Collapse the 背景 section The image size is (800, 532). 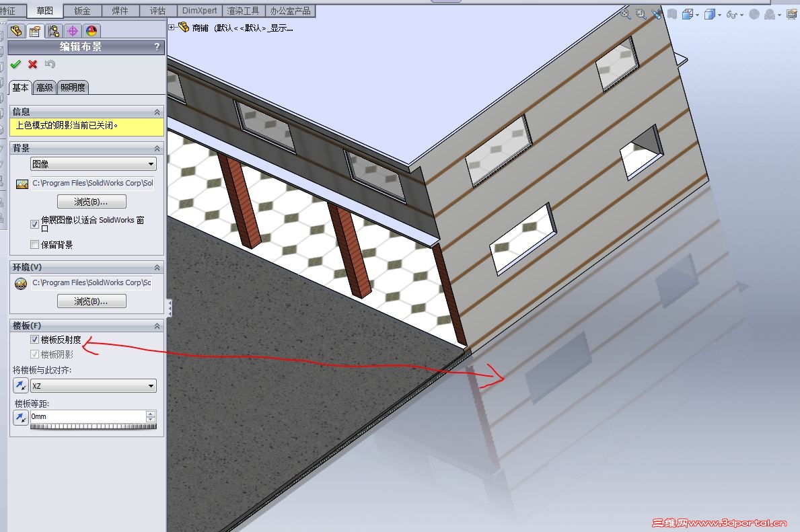click(x=157, y=149)
